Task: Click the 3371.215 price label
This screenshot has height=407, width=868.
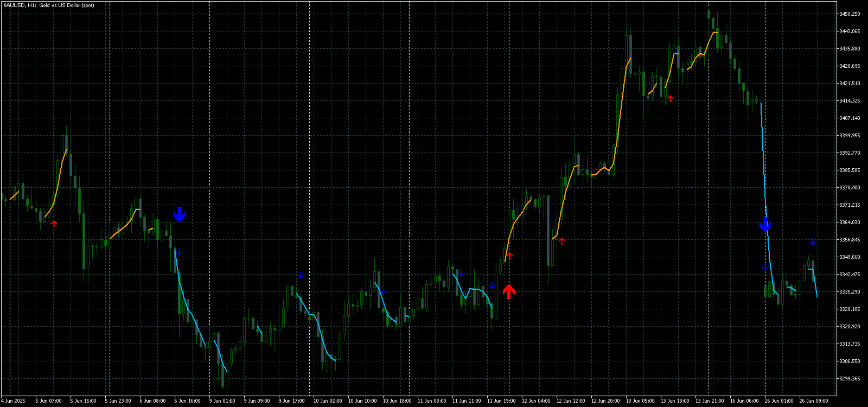Action: [850, 205]
